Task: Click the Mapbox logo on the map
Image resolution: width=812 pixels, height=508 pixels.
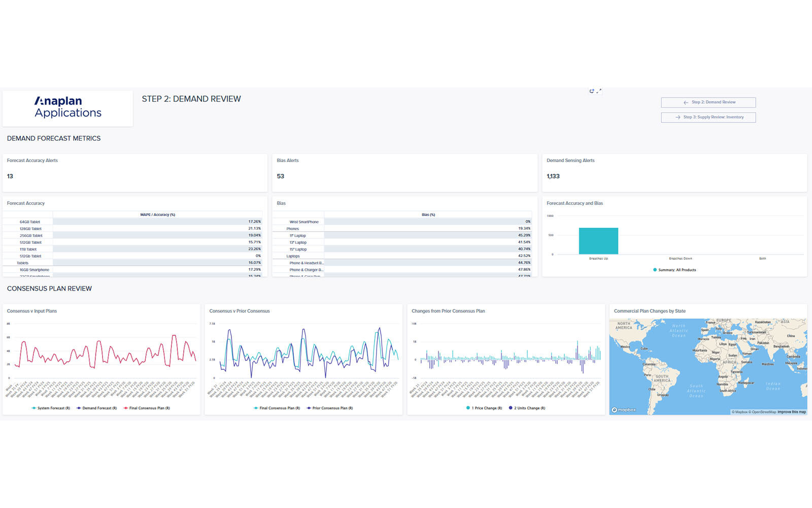Action: point(624,410)
